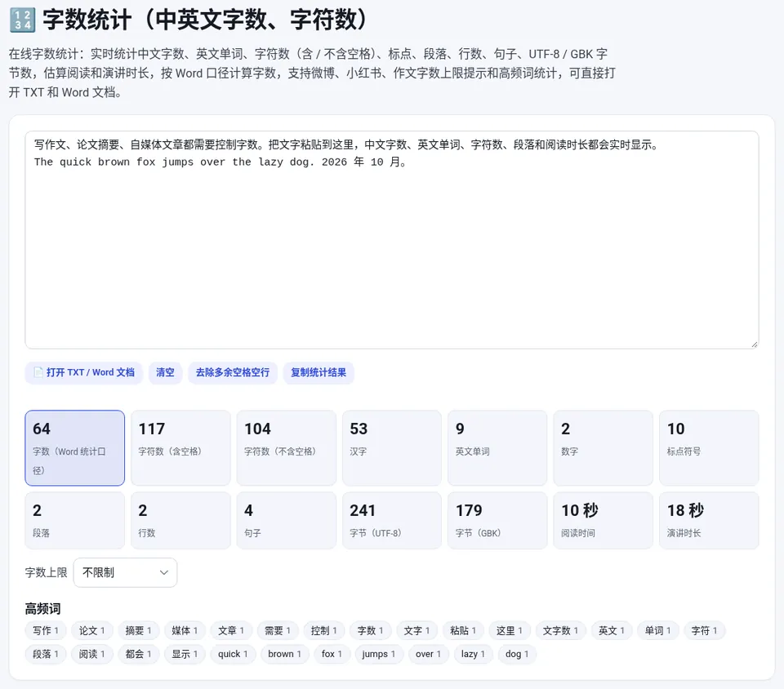Click the 论文 1 keyword chip
Screen dimensions: 784x689
(92, 630)
